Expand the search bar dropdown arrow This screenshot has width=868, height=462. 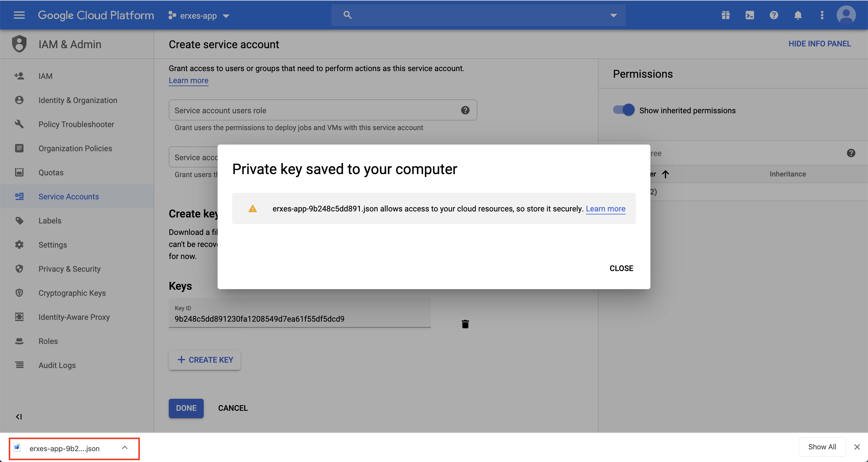coord(613,15)
